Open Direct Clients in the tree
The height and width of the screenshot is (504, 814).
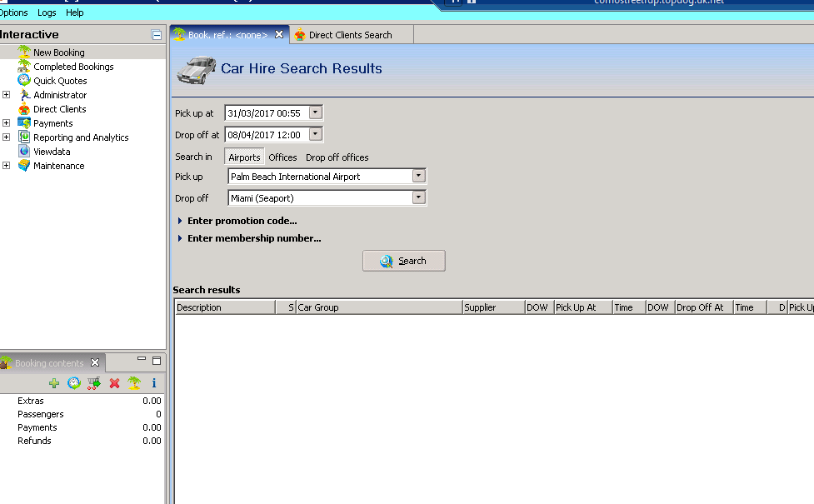click(x=60, y=109)
